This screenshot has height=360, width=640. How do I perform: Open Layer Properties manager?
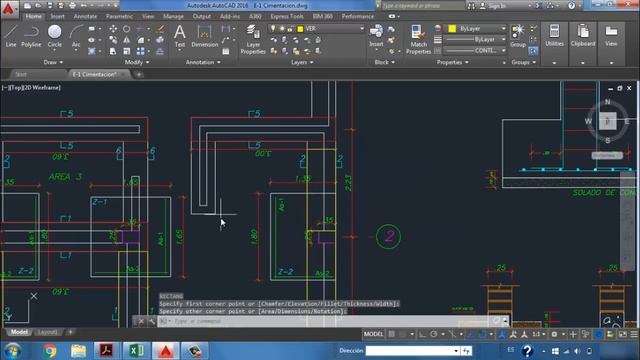pyautogui.click(x=253, y=39)
